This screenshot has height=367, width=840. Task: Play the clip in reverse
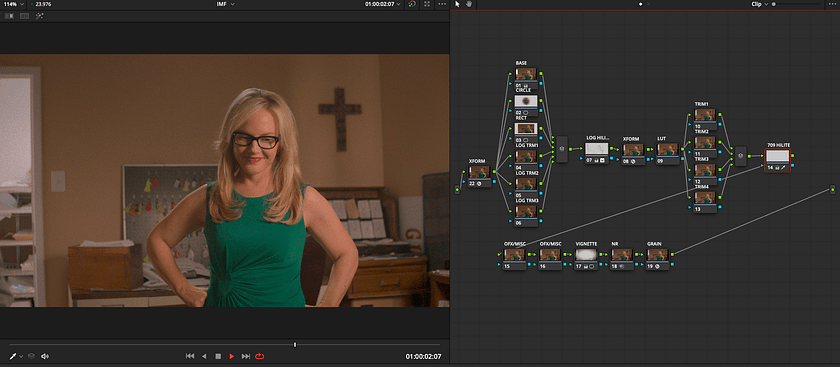coord(204,356)
